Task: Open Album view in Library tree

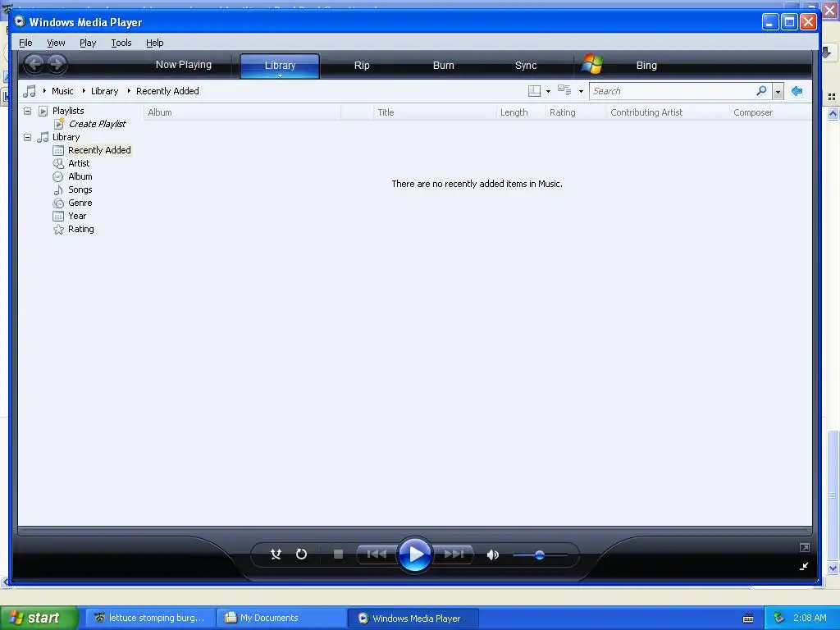Action: pos(80,176)
